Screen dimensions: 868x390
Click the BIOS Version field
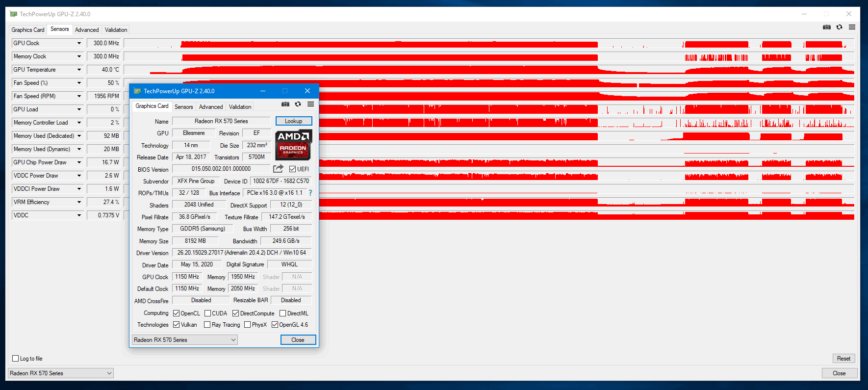tap(221, 169)
